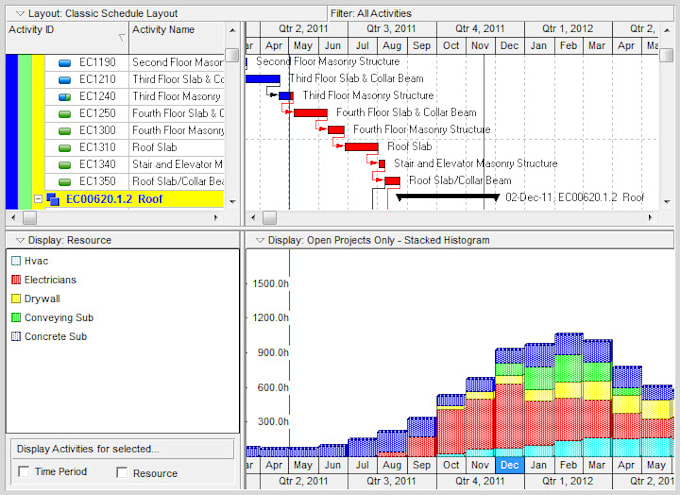This screenshot has height=495, width=680.
Task: Click the Activity ID column header
Action: 67,38
